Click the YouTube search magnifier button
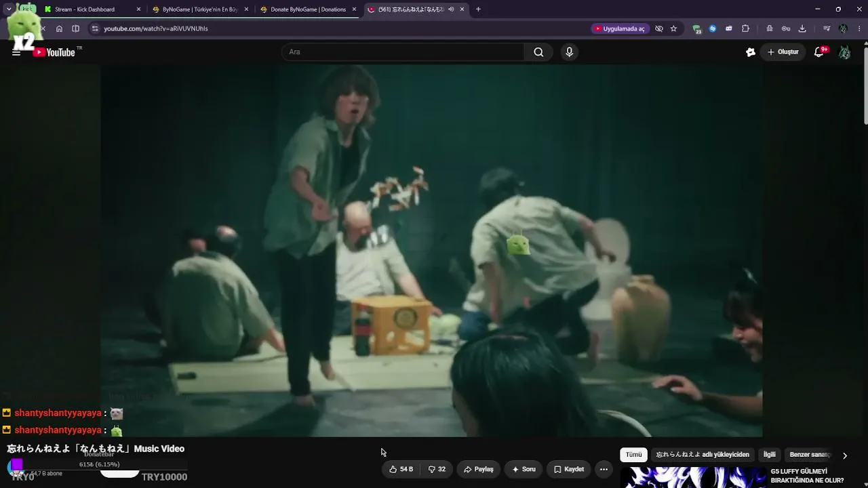Viewport: 868px width, 488px height. (538, 52)
